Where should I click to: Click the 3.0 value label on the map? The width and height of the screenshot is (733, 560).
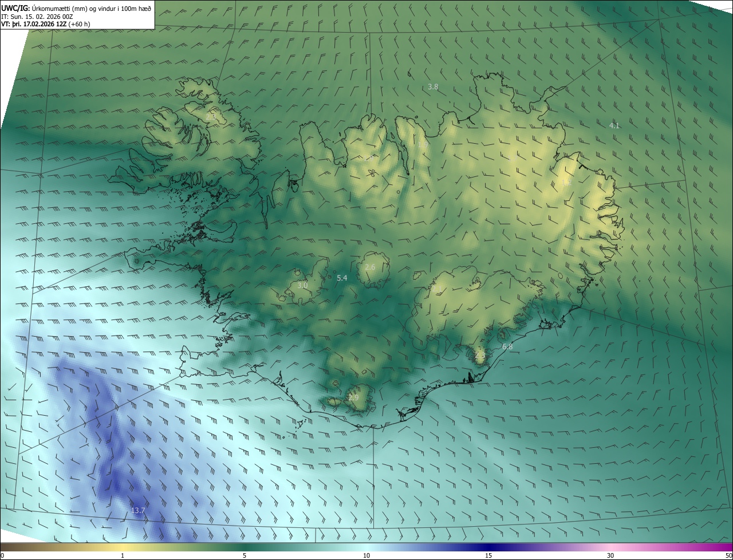pyautogui.click(x=302, y=285)
